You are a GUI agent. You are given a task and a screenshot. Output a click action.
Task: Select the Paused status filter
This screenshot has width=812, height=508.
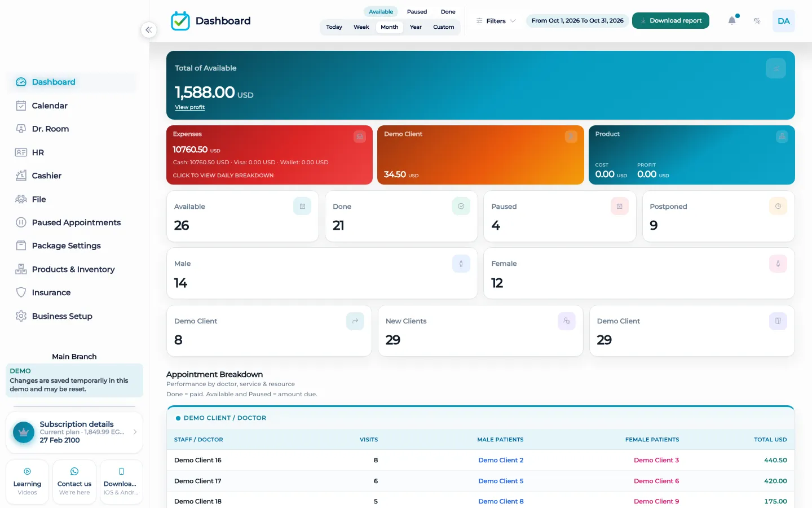click(417, 12)
